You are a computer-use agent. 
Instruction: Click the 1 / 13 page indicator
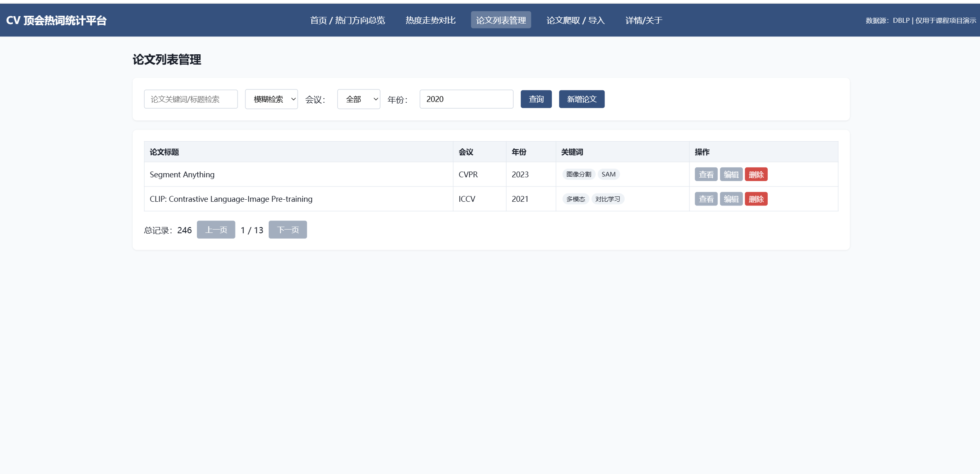coord(252,230)
